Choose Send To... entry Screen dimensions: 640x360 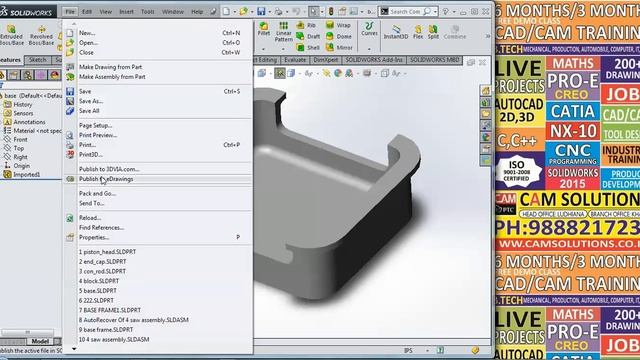pos(158,203)
